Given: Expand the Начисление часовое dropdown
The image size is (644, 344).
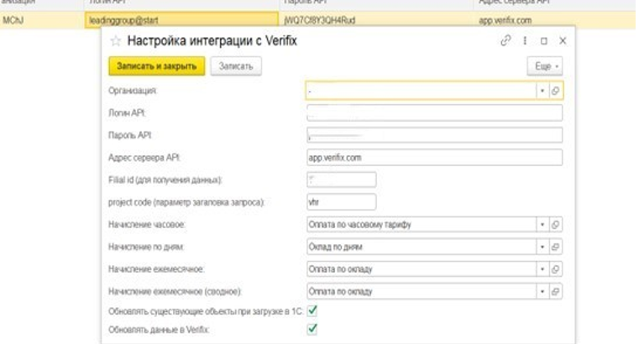Looking at the screenshot, I should 542,225.
